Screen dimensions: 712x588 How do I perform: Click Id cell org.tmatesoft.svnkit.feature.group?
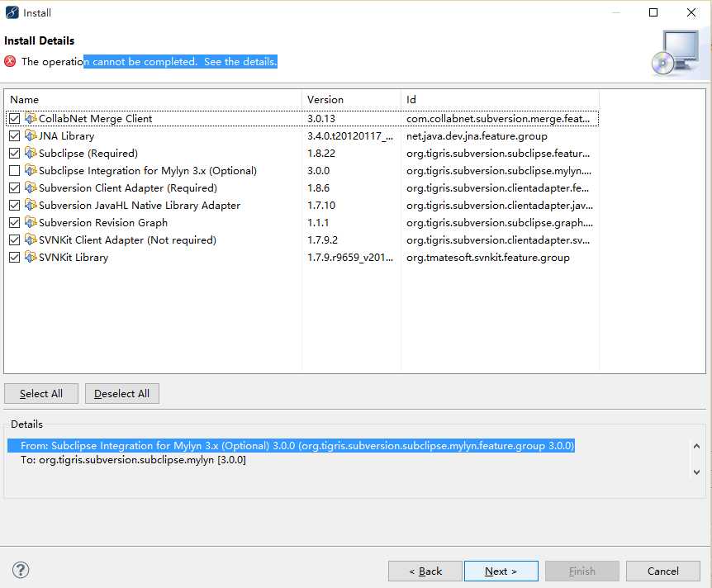click(487, 258)
